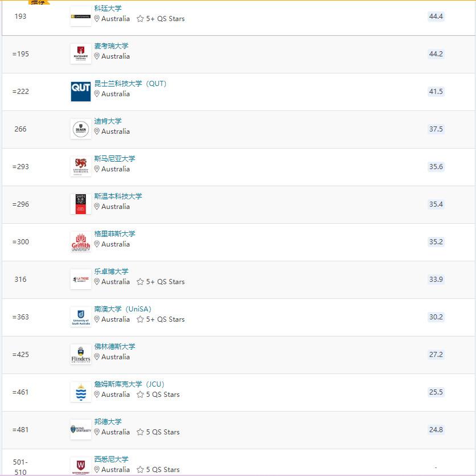This screenshot has height=476, width=476.
Task: Click 5+ QS Stars label in 科廷大学 row
Action: (166, 19)
